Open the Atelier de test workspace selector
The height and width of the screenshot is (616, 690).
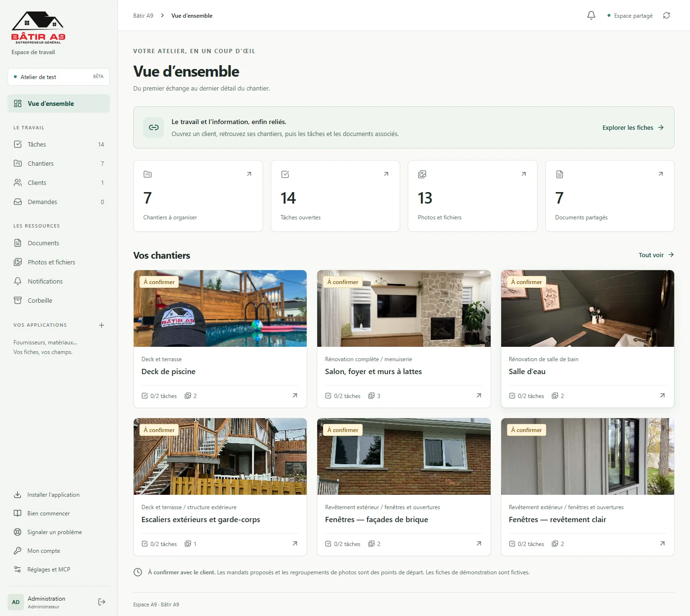click(58, 77)
